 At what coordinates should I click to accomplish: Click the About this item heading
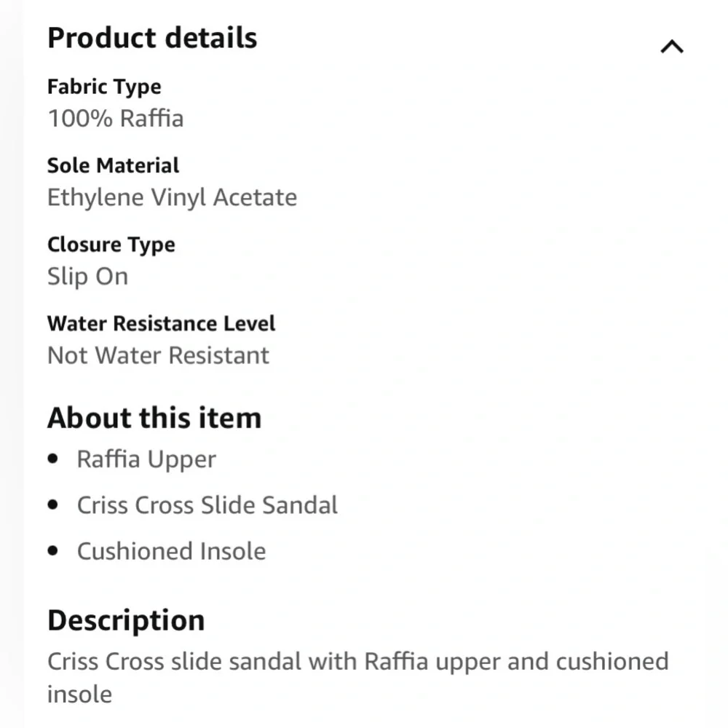154,418
